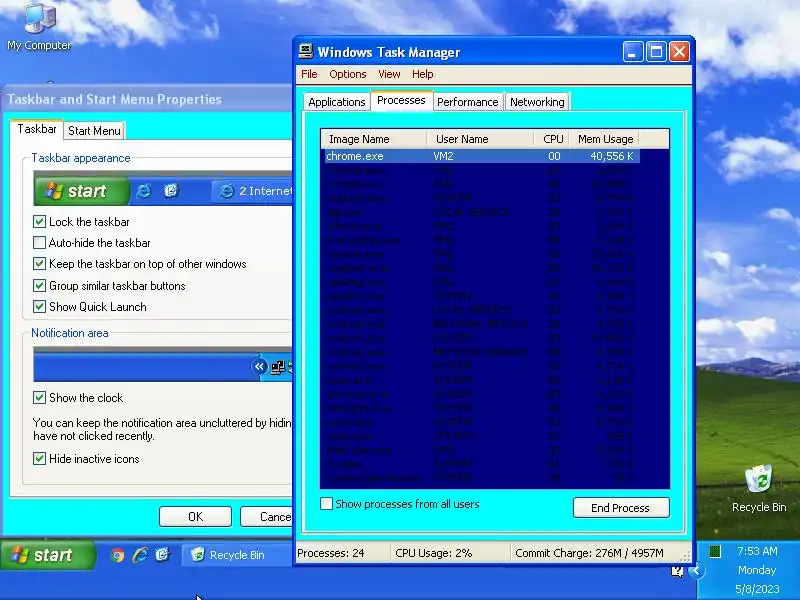Click the Show Desktop Quick Launch icon
The width and height of the screenshot is (800, 600).
point(162,555)
